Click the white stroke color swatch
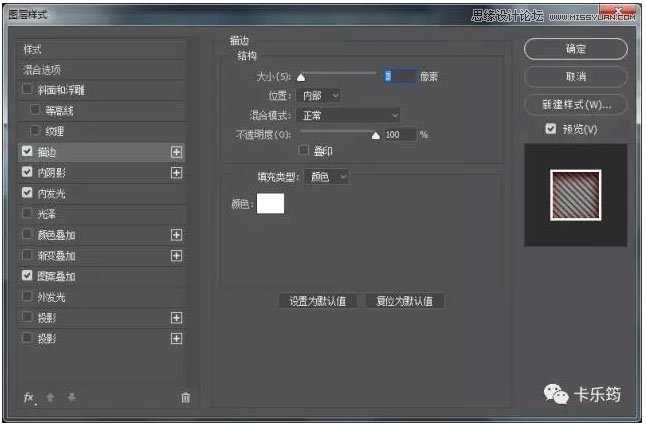The image size is (646, 425). pyautogui.click(x=270, y=204)
